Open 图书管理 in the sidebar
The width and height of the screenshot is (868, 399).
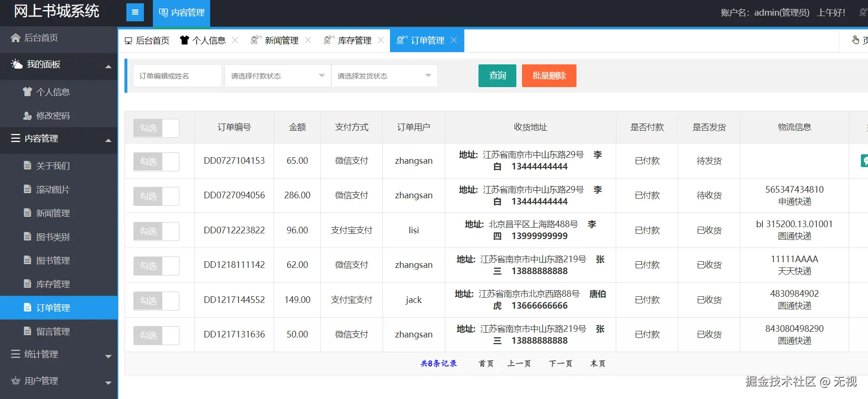pyautogui.click(x=59, y=260)
